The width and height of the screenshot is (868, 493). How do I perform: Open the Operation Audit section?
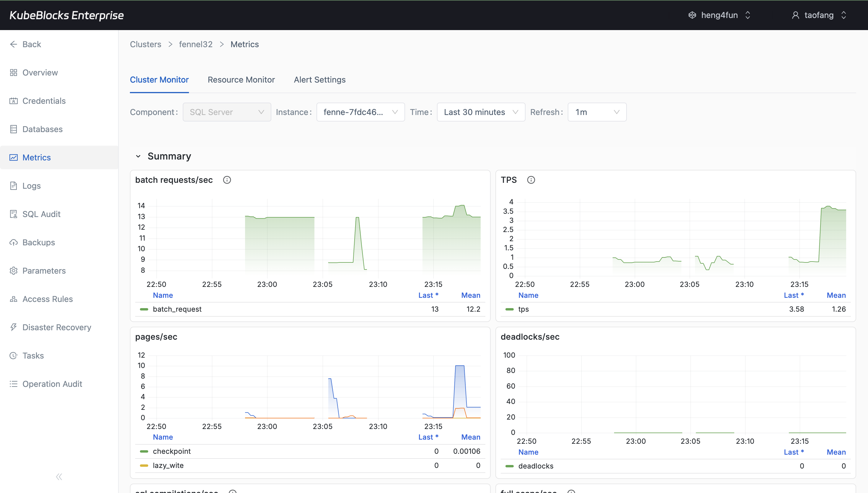[x=52, y=384]
